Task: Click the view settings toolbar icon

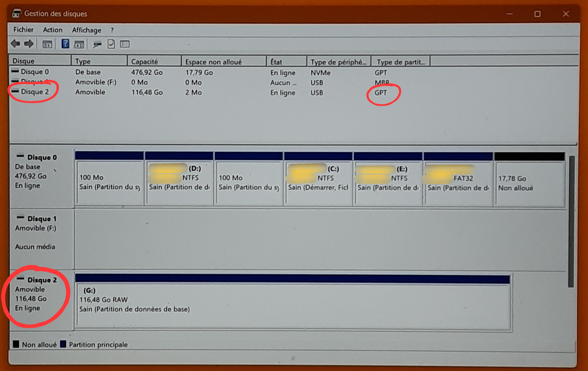Action: tap(125, 44)
